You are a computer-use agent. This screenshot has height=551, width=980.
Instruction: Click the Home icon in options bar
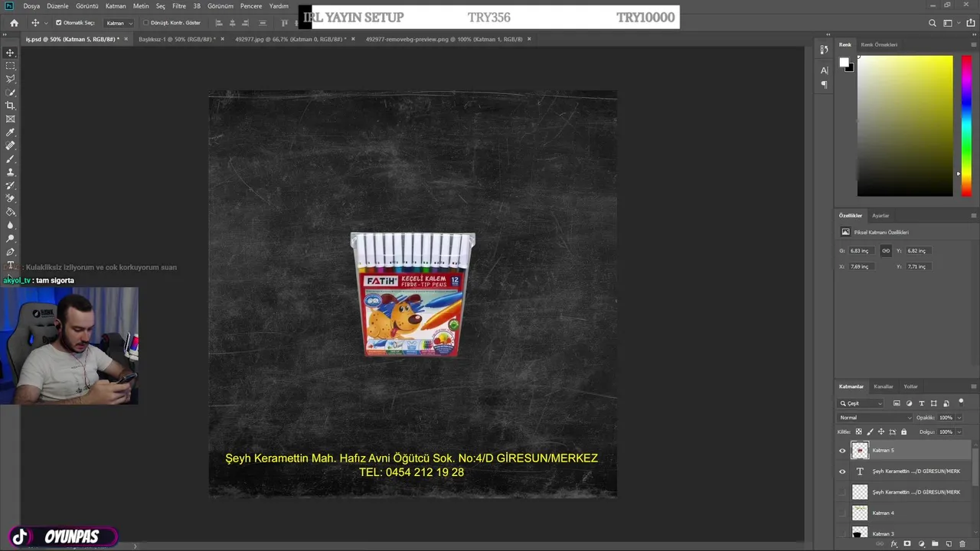tap(14, 23)
